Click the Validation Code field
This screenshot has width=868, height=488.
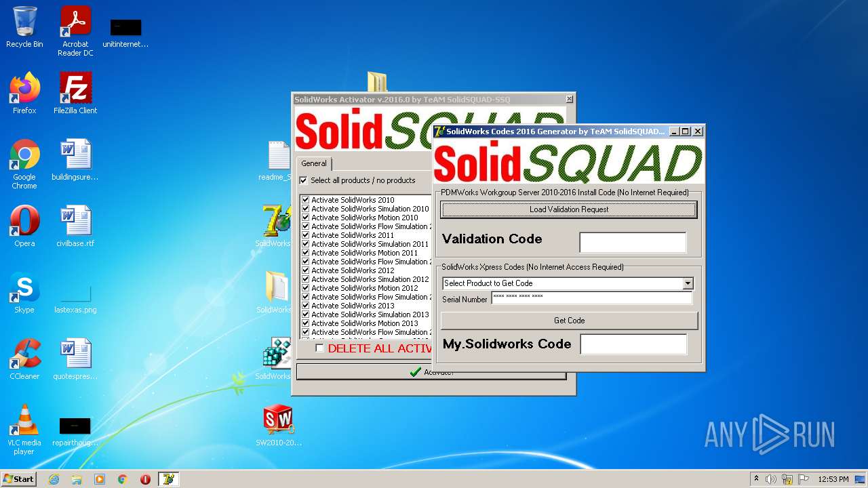click(x=633, y=242)
